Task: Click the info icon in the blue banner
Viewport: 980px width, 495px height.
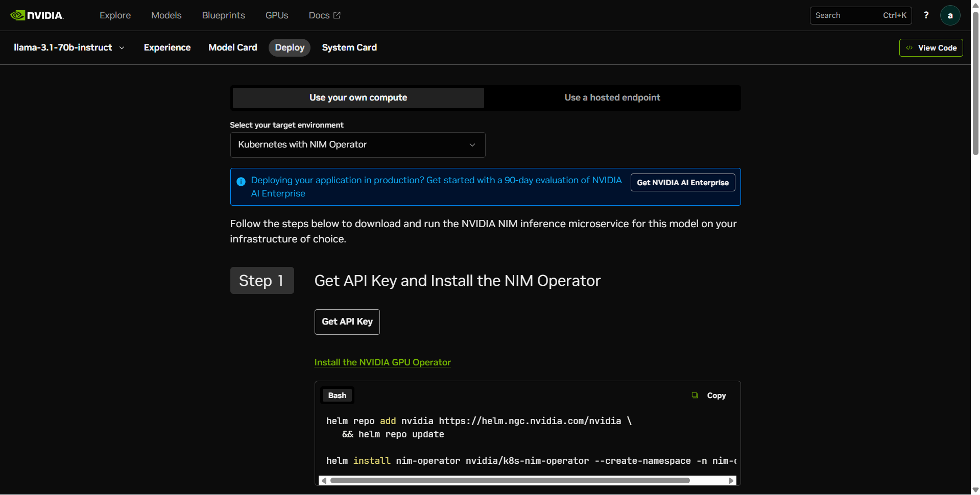Action: [x=241, y=182]
